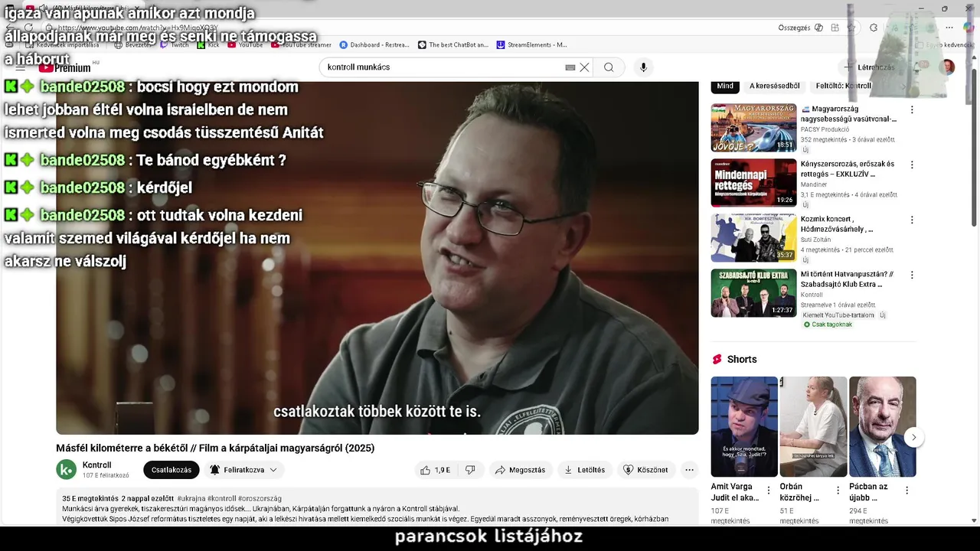980x551 pixels.
Task: Open 'Dashboard - Restrea...' bookmark
Action: [x=374, y=45]
